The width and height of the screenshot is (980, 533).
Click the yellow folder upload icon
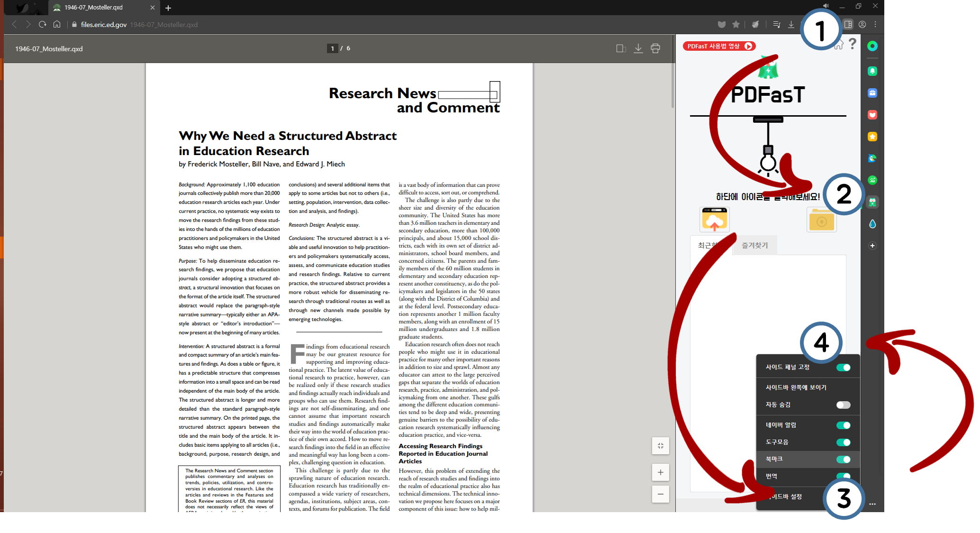(821, 221)
